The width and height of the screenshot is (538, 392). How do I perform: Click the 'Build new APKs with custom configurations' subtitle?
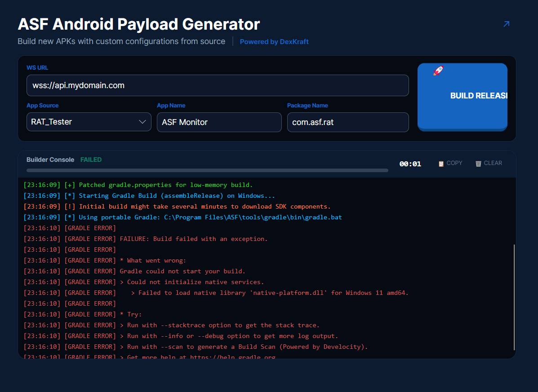click(121, 41)
